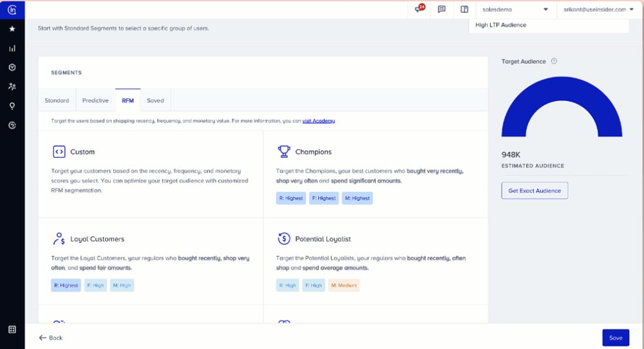This screenshot has width=644, height=349.
Task: Click Loyal Customers F: High tag
Action: (95, 285)
